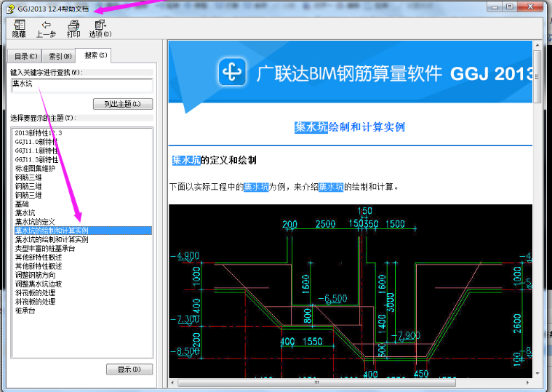This screenshot has width=552, height=392.
Task: Click the 集水坑绘制和计算实例 page title
Action: (x=350, y=127)
